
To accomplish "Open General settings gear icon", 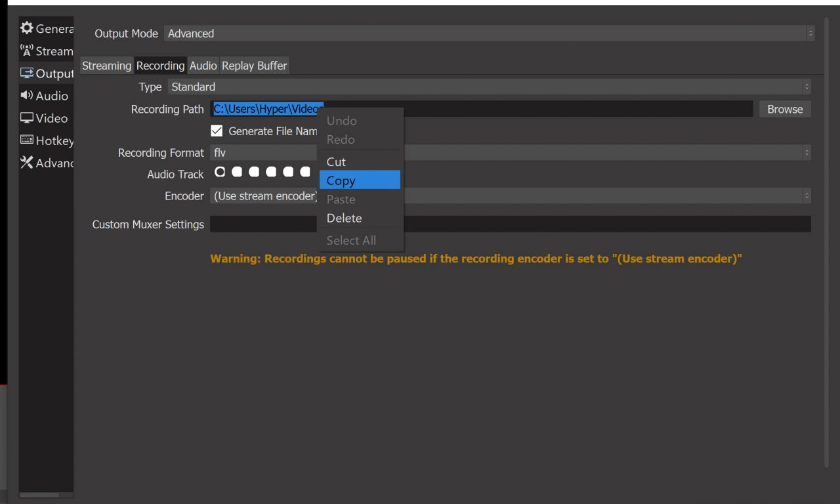I will 27,28.
